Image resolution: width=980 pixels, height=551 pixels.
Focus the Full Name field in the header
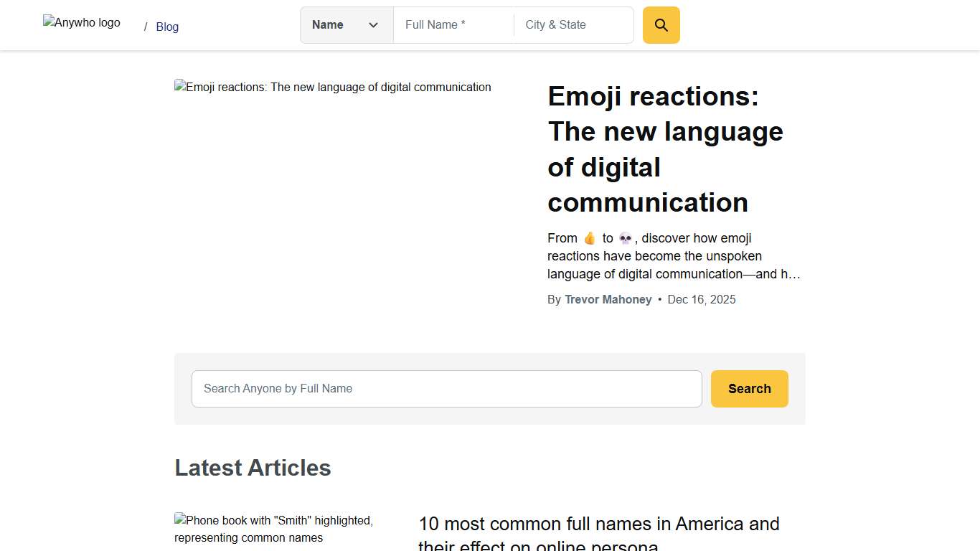pyautogui.click(x=453, y=25)
